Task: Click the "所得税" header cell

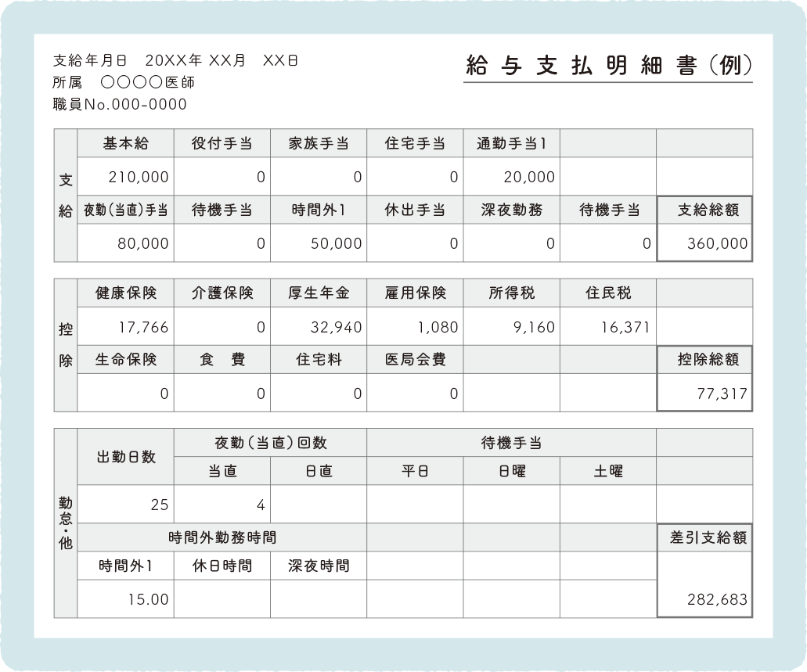Action: click(512, 293)
